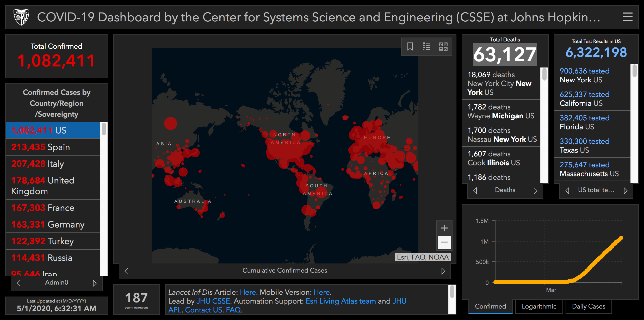Image resolution: width=644 pixels, height=320 pixels.
Task: Switch to the Logarithmic chart tab
Action: click(539, 306)
